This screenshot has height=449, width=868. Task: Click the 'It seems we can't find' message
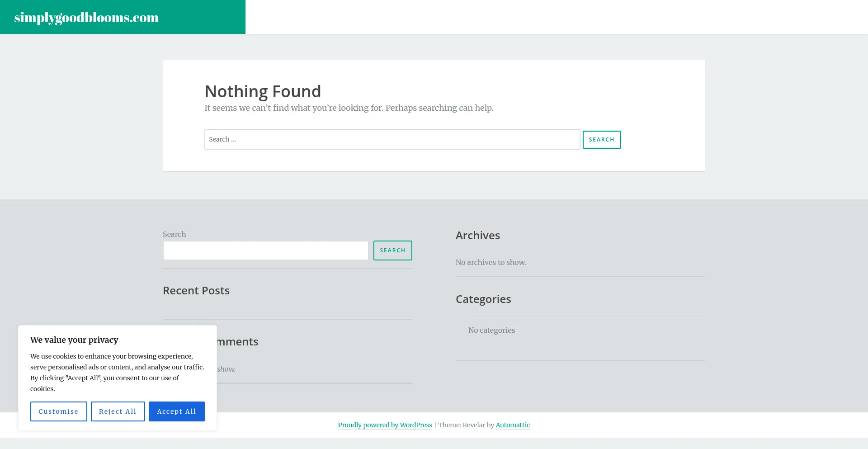(349, 108)
